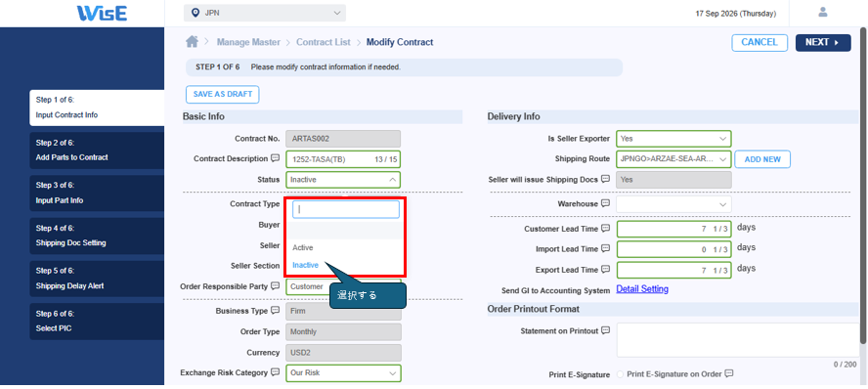
Task: Go to Step 2 Add Parts to Contract
Action: pos(97,150)
